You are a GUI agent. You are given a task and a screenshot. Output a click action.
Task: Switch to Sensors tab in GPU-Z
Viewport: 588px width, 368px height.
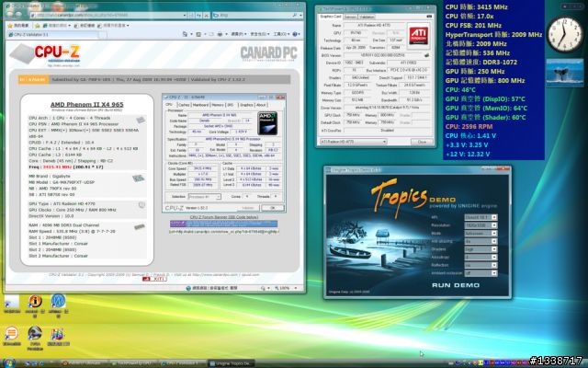coord(350,17)
